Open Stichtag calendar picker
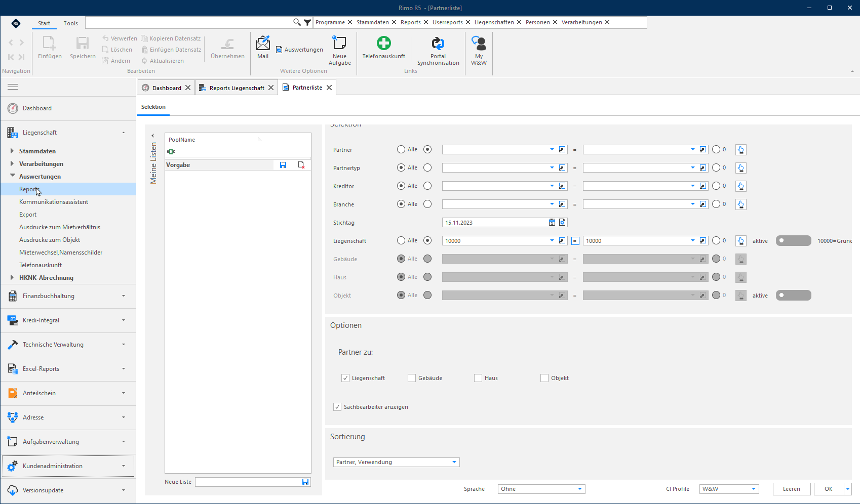 pos(552,223)
